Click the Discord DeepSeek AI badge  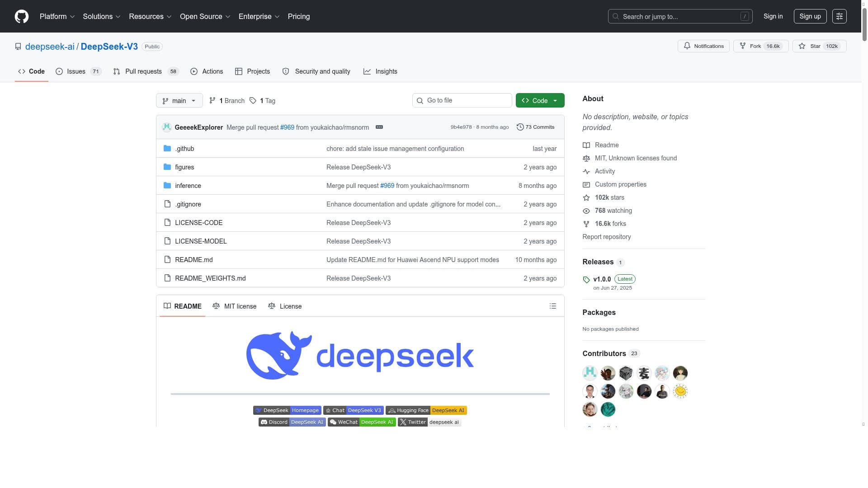click(x=292, y=422)
